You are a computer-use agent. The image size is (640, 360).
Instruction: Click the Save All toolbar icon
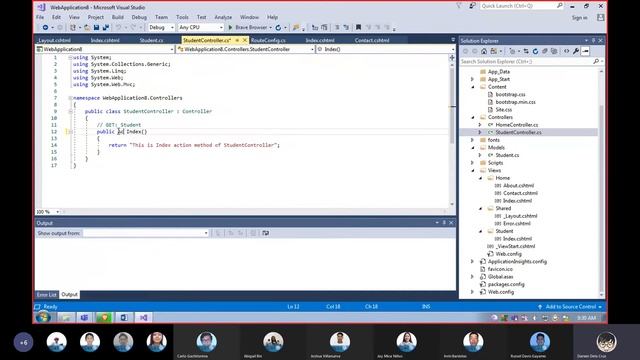[106, 27]
